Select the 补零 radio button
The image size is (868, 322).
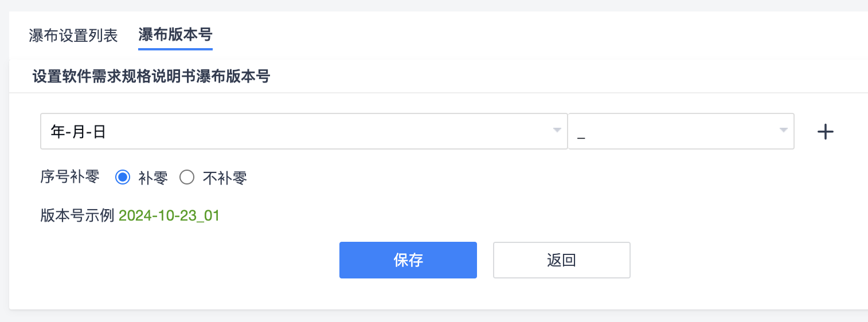point(123,178)
